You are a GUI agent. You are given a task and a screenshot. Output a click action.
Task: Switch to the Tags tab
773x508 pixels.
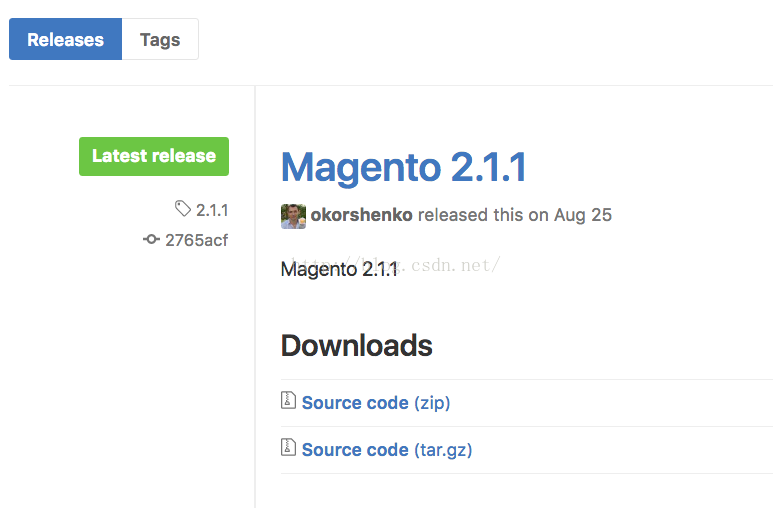160,39
